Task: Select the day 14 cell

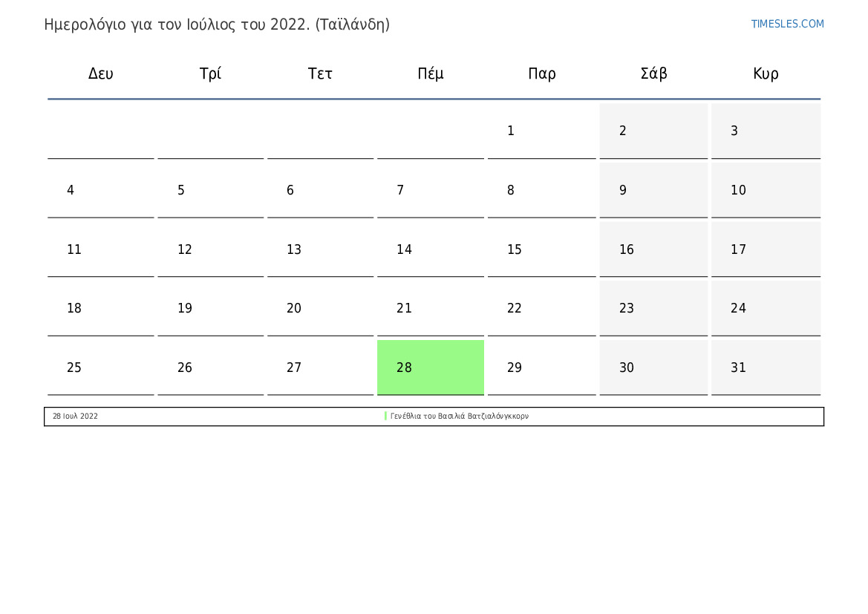Action: point(431,249)
